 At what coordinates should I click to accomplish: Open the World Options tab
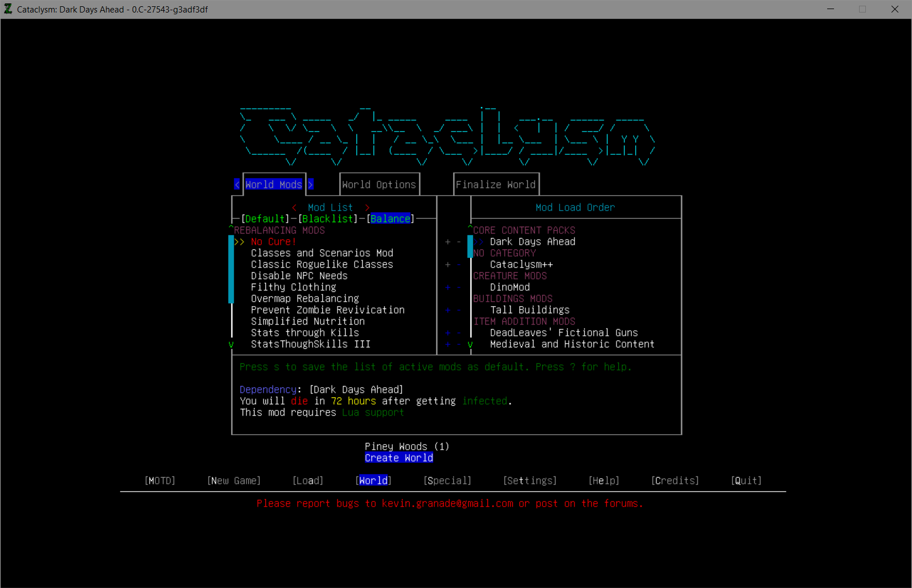coord(379,184)
